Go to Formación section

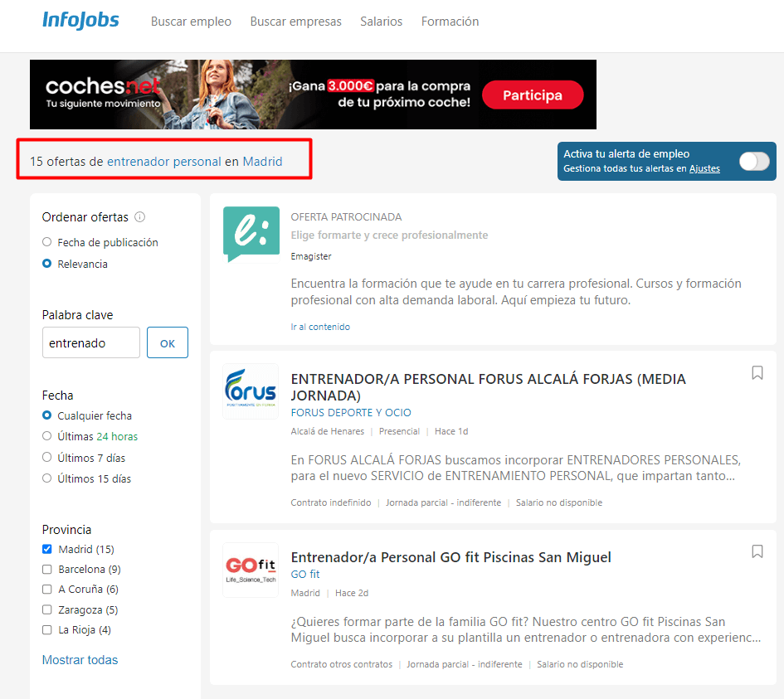coord(450,22)
